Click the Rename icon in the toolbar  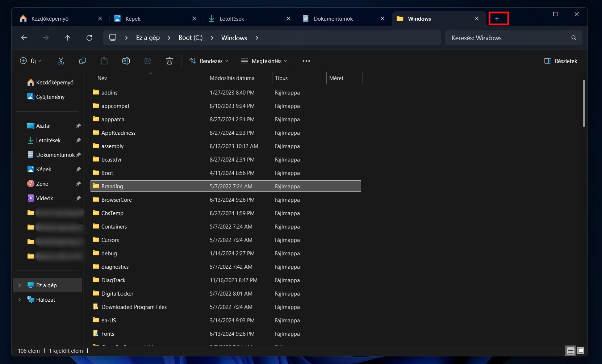(x=126, y=61)
